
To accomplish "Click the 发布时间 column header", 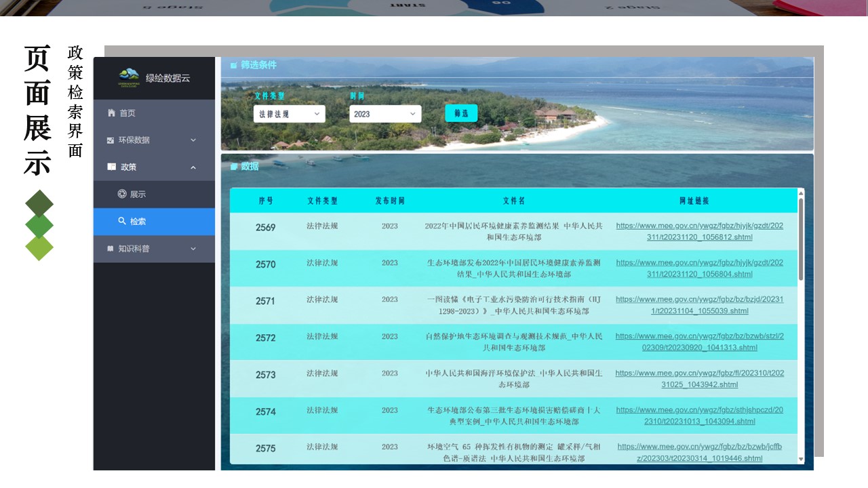I will pos(390,201).
